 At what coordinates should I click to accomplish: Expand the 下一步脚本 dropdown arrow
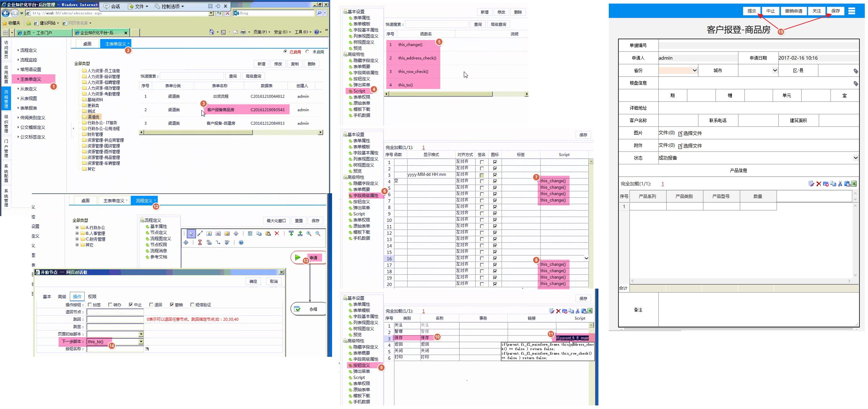[x=141, y=341]
